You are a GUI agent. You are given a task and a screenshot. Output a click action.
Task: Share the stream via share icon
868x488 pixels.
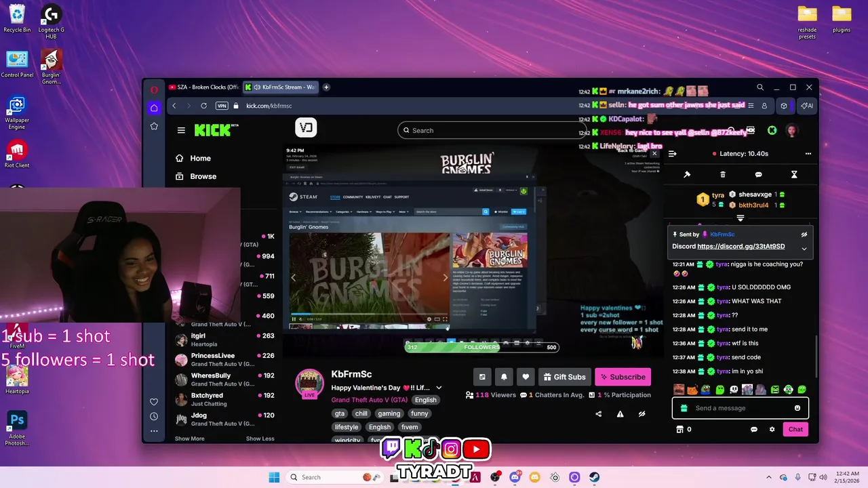(598, 414)
